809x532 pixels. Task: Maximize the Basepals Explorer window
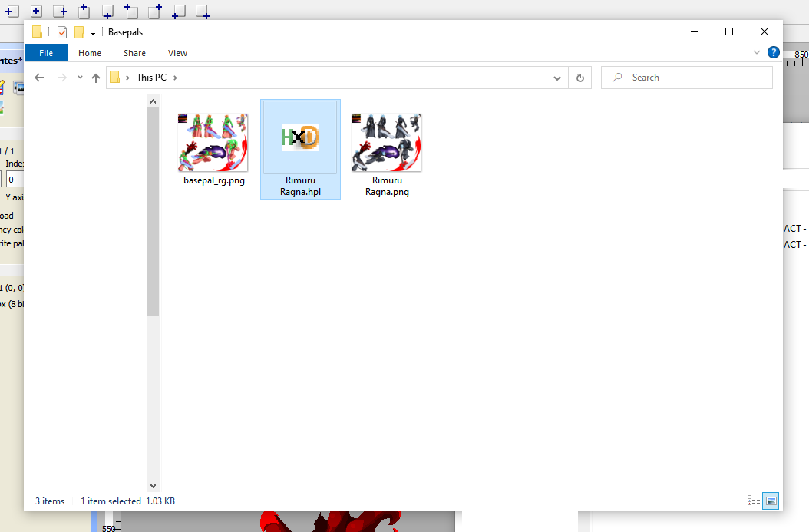point(729,32)
